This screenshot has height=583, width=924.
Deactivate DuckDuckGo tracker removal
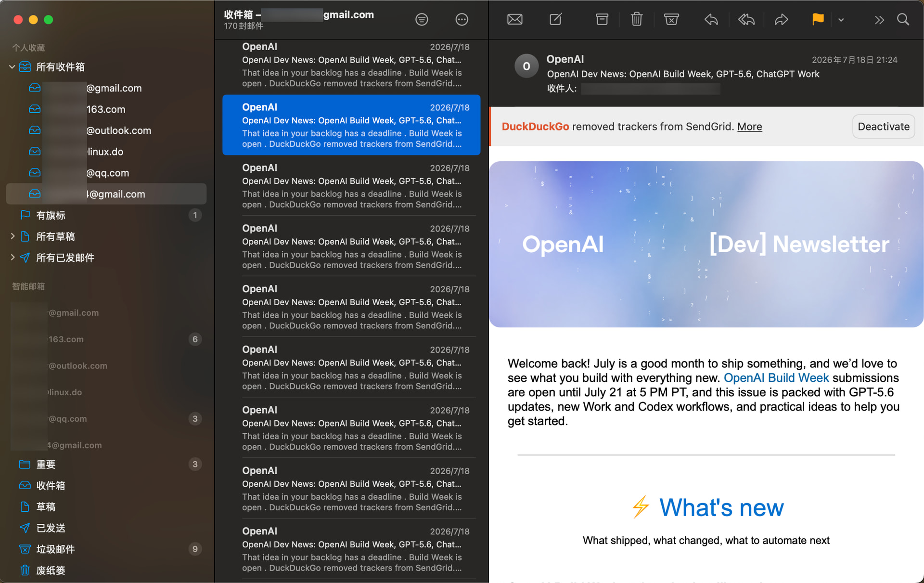tap(883, 127)
